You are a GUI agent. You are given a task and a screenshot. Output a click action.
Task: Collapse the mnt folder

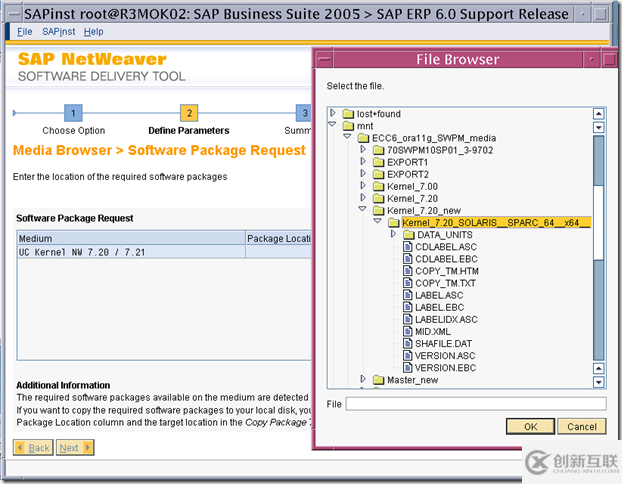tap(332, 125)
